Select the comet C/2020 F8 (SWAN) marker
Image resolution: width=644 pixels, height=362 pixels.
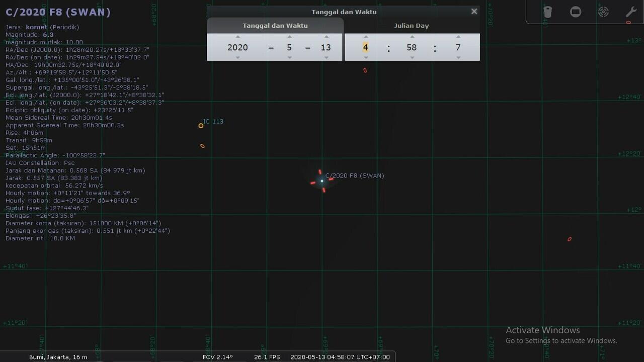pos(322,181)
